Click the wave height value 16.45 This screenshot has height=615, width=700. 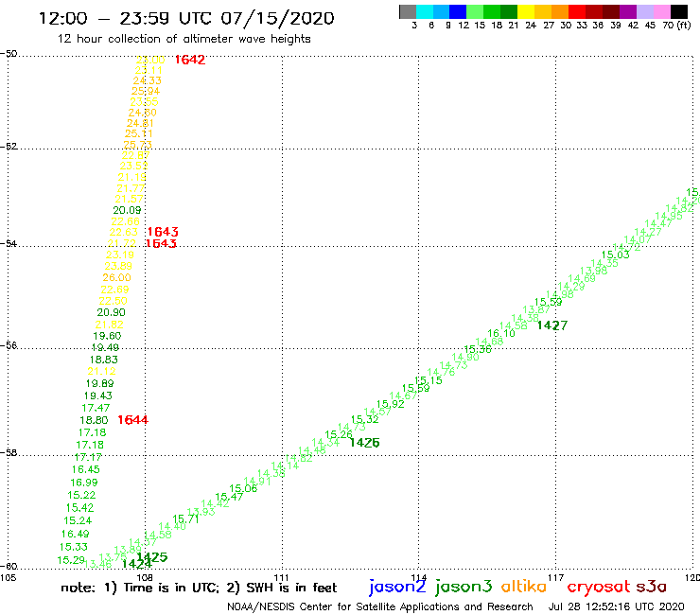[86, 469]
